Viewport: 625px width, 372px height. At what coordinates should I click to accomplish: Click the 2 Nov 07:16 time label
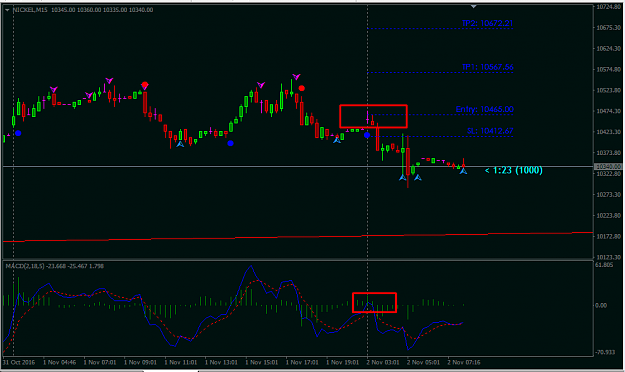click(x=464, y=362)
